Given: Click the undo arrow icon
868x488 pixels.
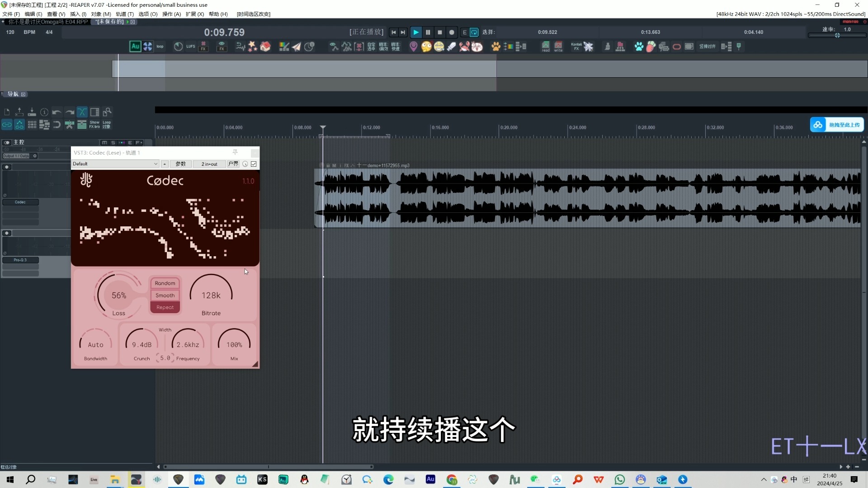Looking at the screenshot, I should click(57, 112).
